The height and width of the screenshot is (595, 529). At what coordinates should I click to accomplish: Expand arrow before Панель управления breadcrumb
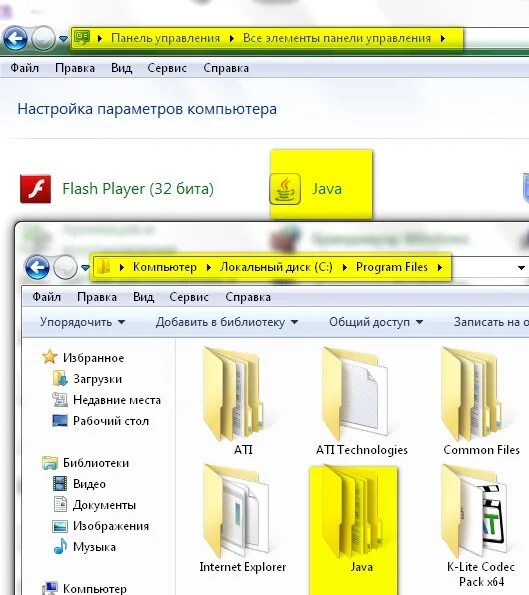click(100, 38)
